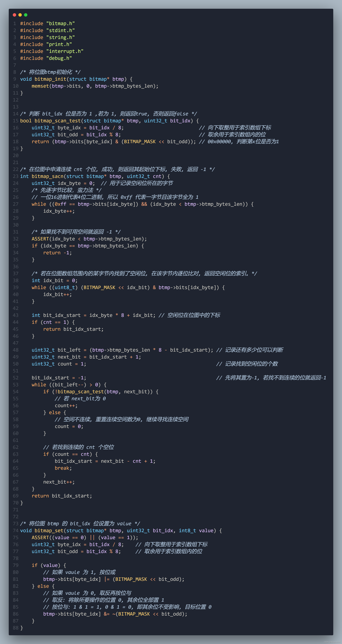Click the "uint32_t idx_byte = 0;" declaration
Viewport: 342px width, 644px height.
pyautogui.click(x=63, y=183)
